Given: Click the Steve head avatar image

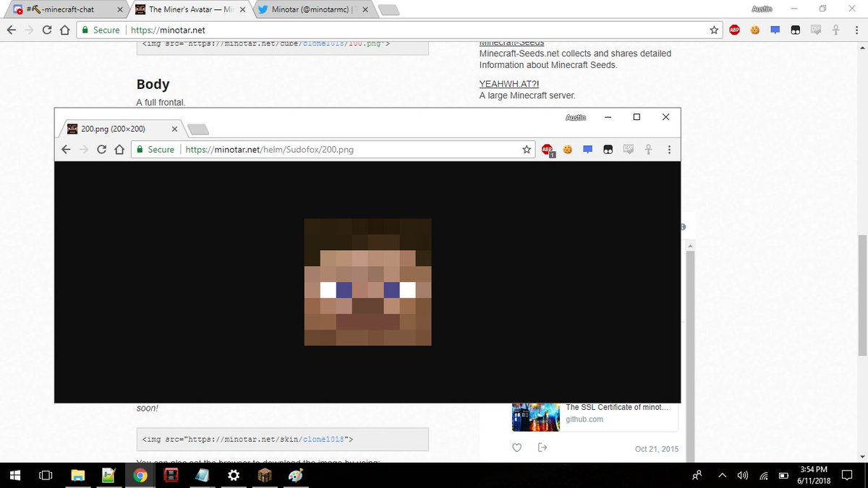Looking at the screenshot, I should tap(367, 282).
